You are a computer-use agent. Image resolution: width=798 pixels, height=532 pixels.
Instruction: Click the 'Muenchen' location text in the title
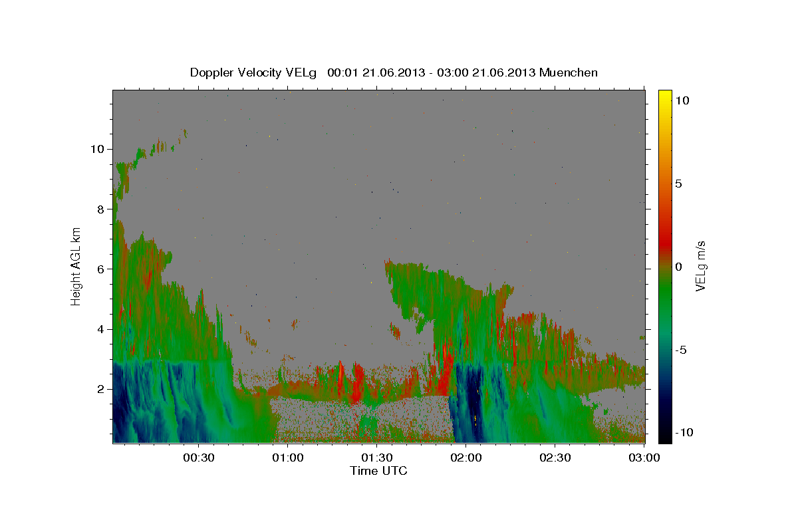[569, 72]
